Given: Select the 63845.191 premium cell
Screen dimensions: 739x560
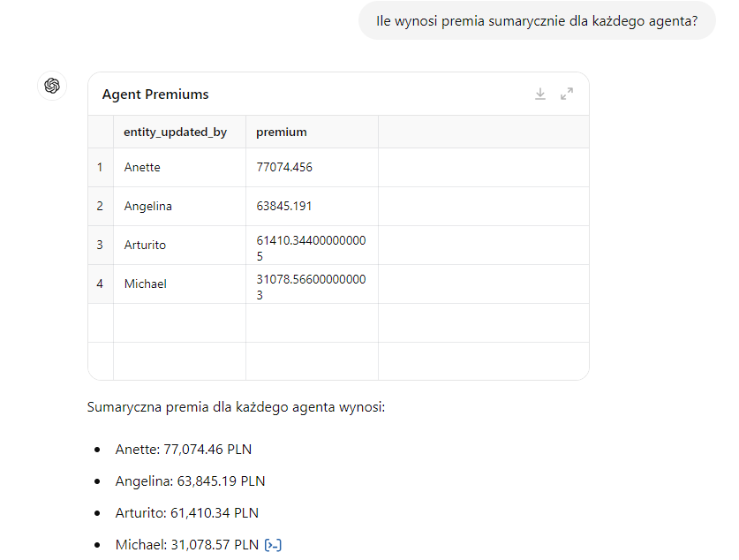Looking at the screenshot, I should click(x=284, y=206).
